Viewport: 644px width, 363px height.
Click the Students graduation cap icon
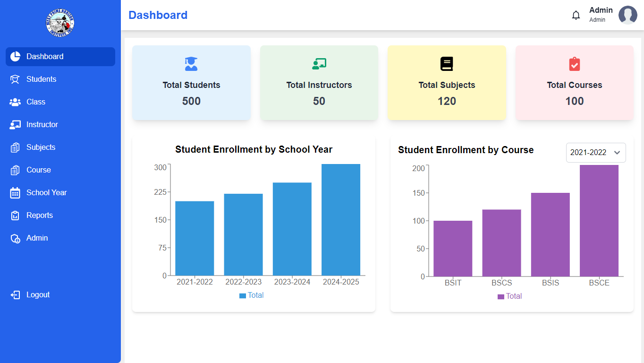pos(15,79)
